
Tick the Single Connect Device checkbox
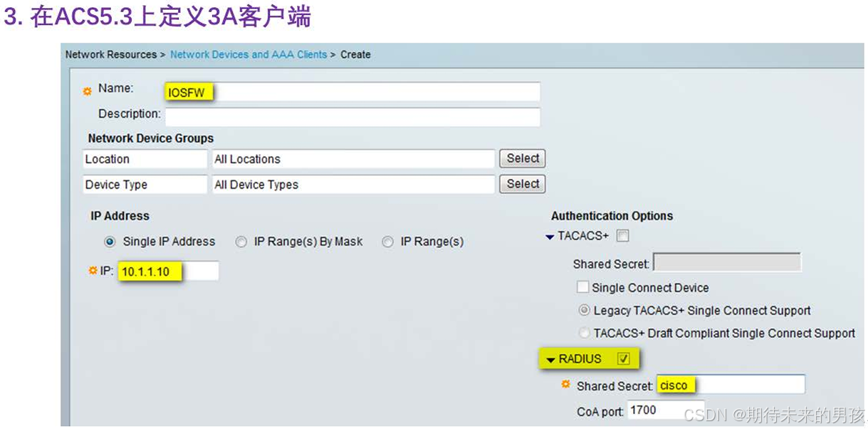(582, 287)
